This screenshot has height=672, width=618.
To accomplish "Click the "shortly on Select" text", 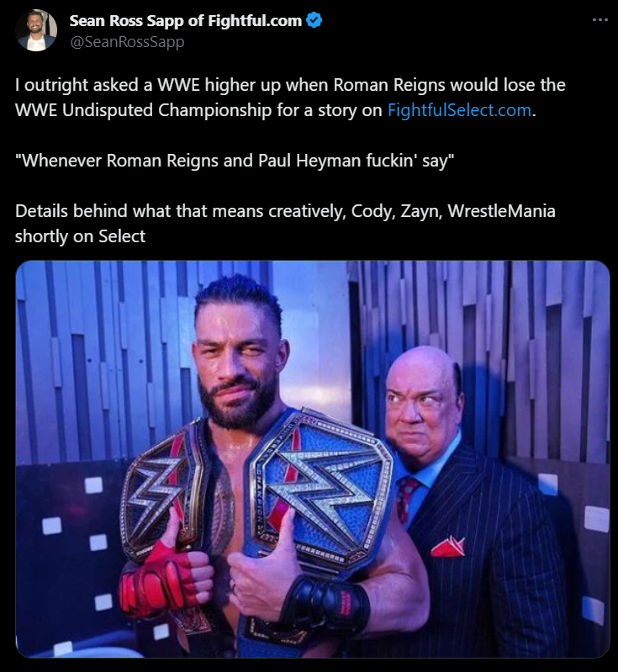I will (80, 236).
